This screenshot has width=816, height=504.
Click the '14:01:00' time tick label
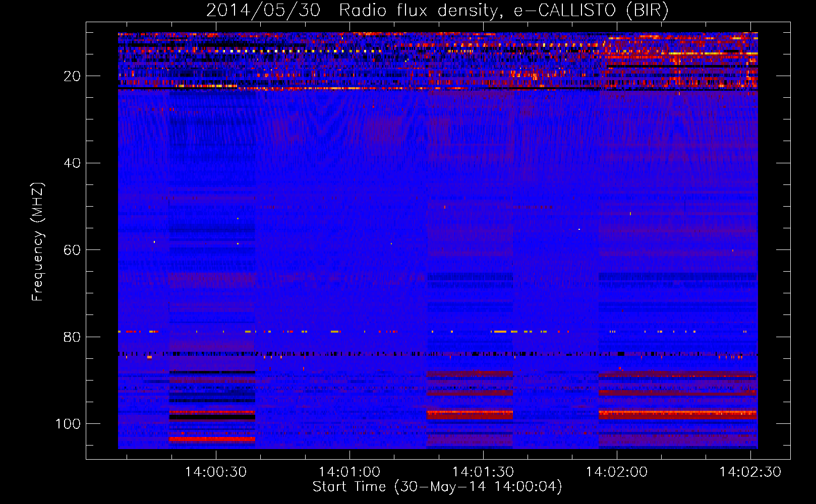pyautogui.click(x=349, y=472)
